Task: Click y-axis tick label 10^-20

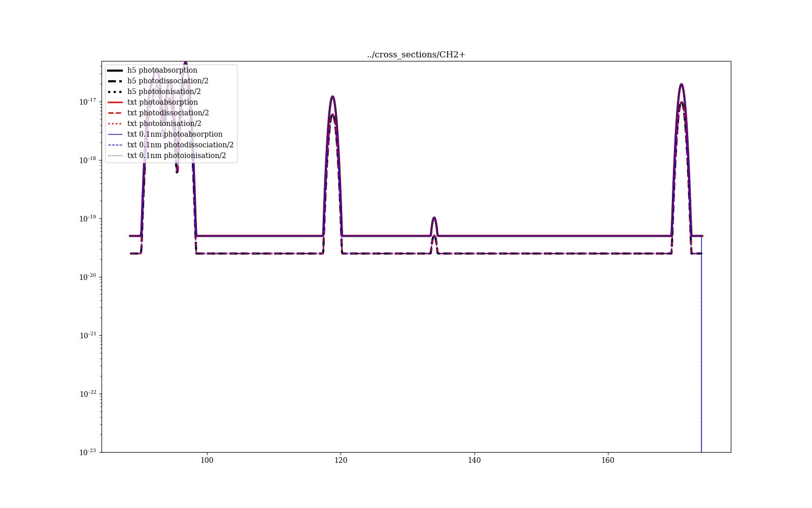Action: [87, 277]
